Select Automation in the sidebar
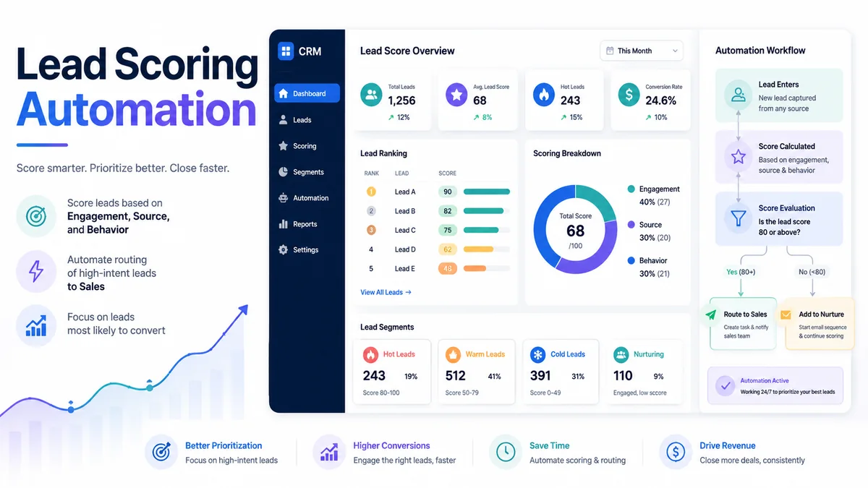This screenshot has height=488, width=868. coord(307,198)
